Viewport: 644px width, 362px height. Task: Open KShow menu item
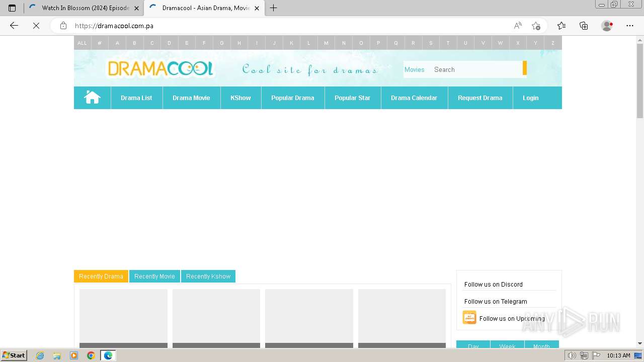point(240,98)
